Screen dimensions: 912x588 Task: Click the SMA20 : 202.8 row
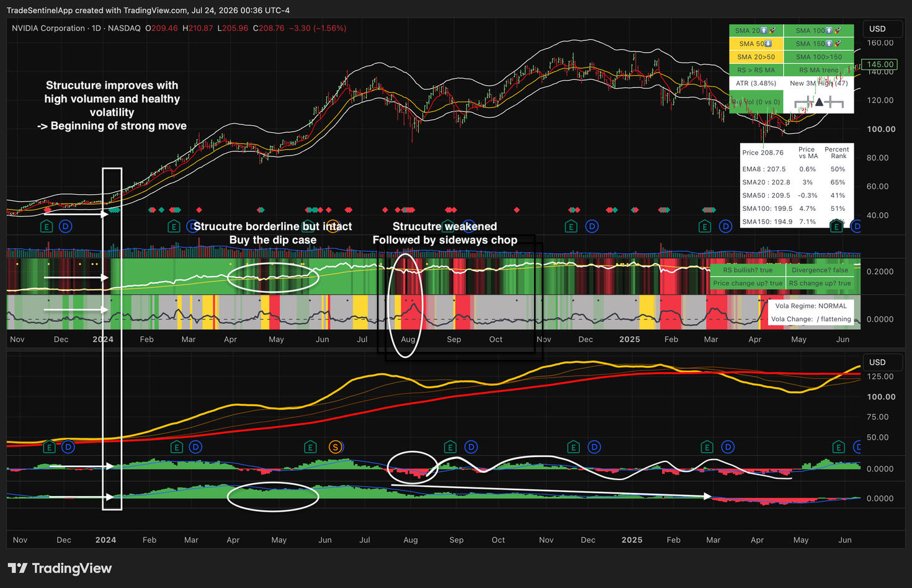797,182
